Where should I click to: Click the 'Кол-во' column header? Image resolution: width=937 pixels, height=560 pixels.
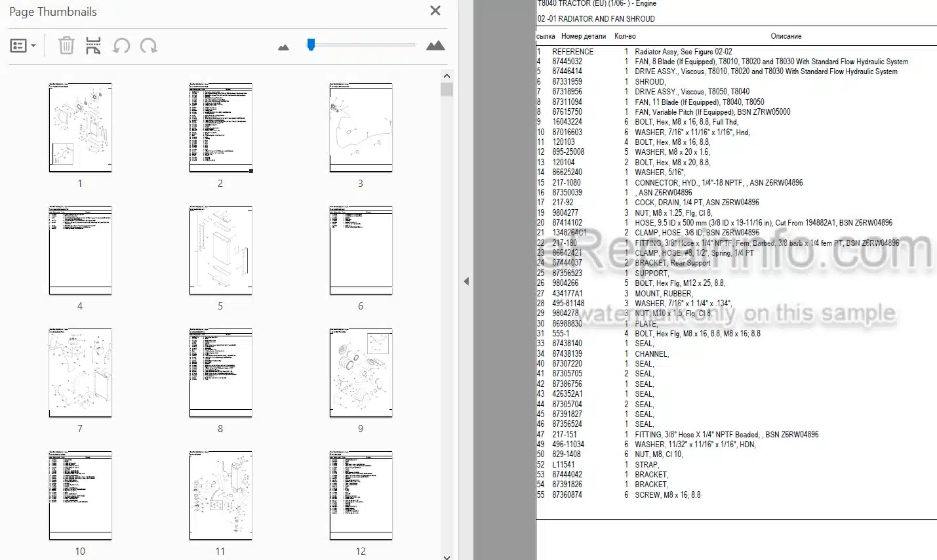click(x=625, y=36)
